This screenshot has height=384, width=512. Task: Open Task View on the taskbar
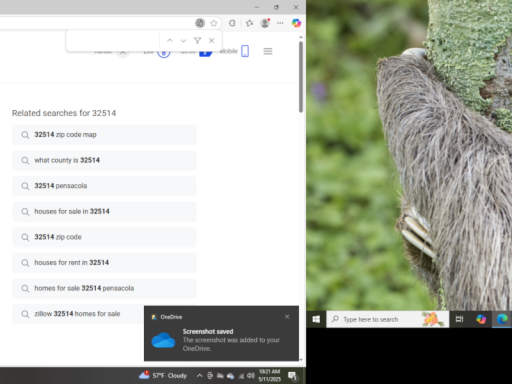(459, 319)
